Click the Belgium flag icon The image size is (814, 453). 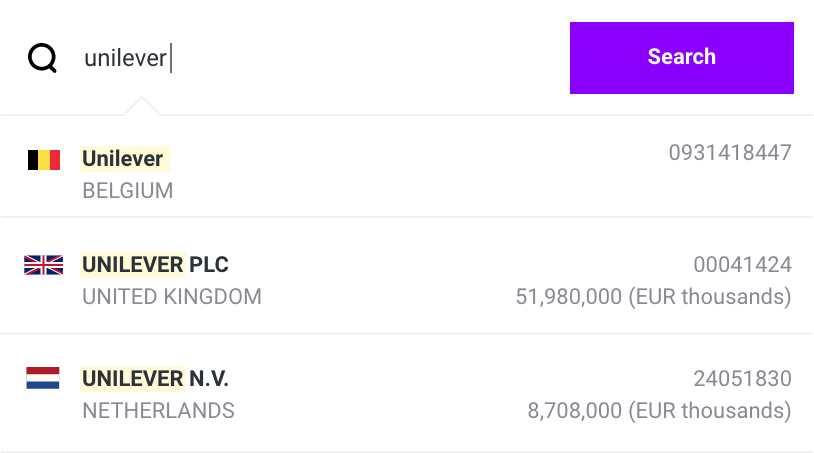click(x=44, y=160)
